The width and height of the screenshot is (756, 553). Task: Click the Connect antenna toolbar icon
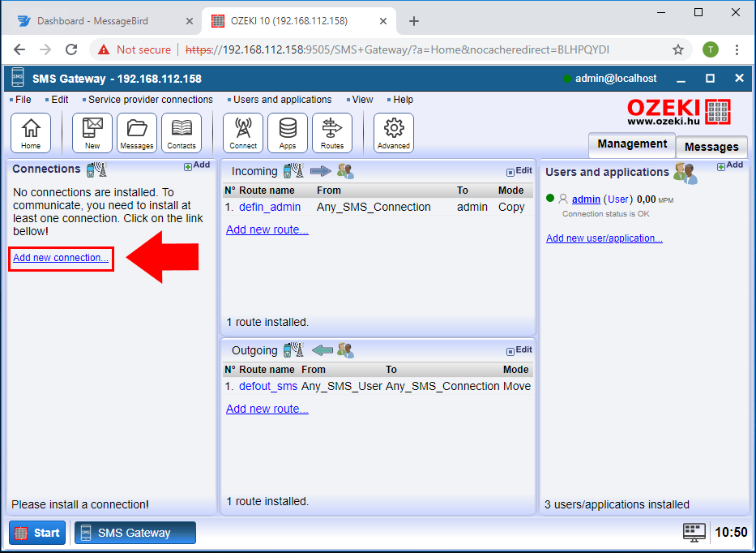243,133
